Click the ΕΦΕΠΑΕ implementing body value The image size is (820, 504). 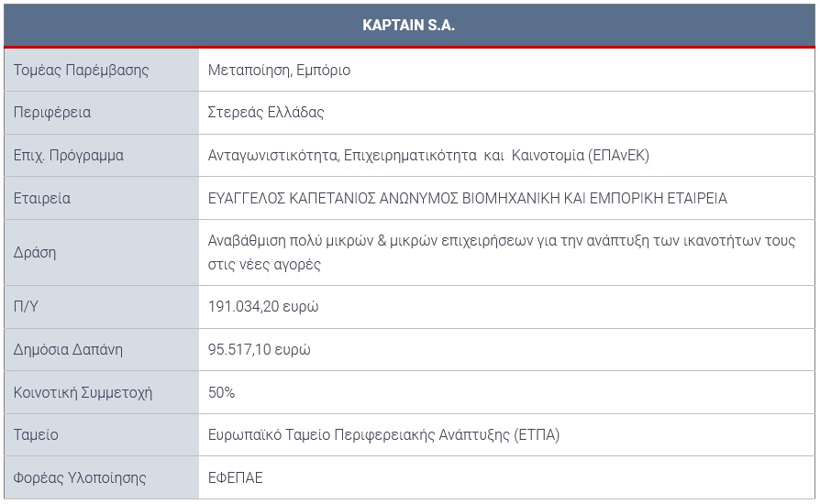pyautogui.click(x=236, y=478)
